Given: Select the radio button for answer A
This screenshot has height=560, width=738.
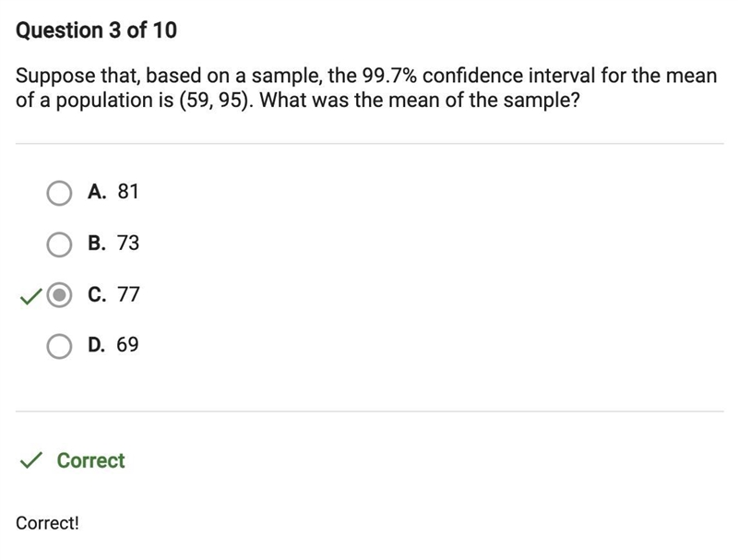Looking at the screenshot, I should (x=59, y=193).
